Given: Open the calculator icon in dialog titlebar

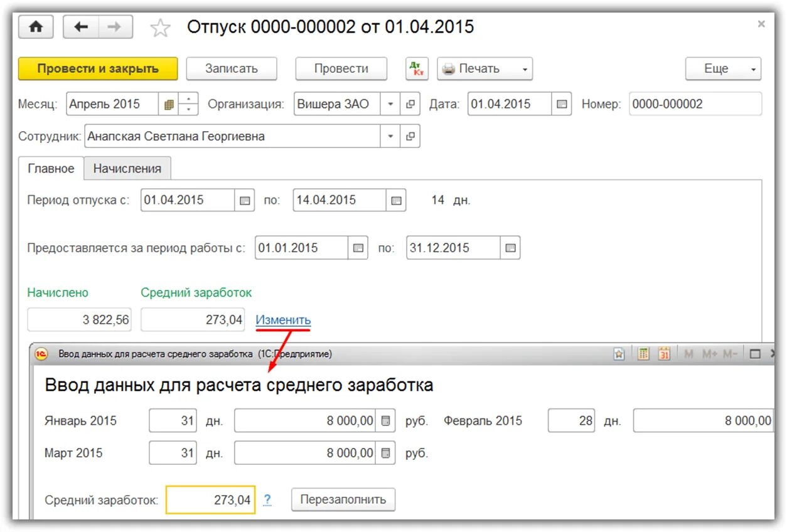Looking at the screenshot, I should tap(643, 354).
